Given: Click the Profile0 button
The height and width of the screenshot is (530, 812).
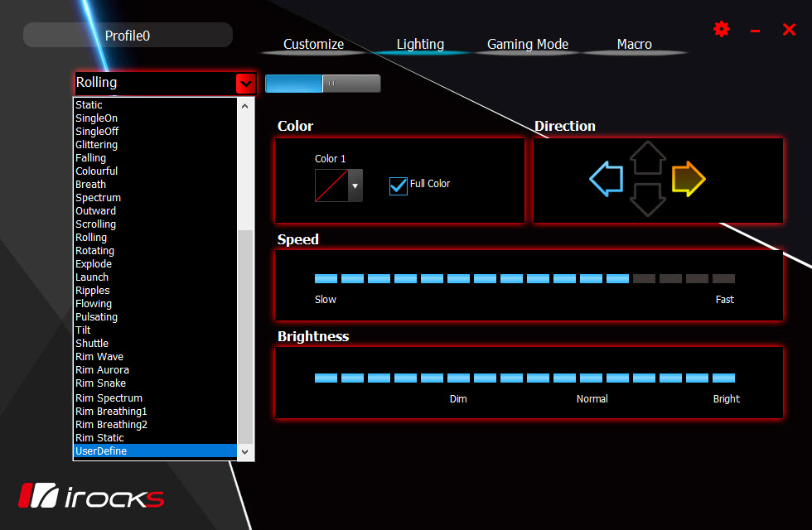Looking at the screenshot, I should 128,35.
